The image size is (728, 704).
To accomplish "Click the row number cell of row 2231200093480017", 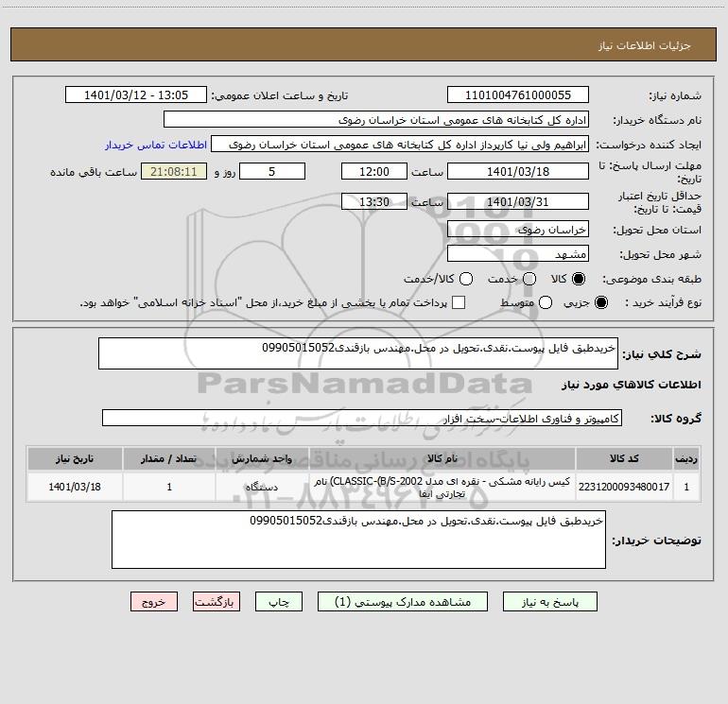I will pos(686,487).
